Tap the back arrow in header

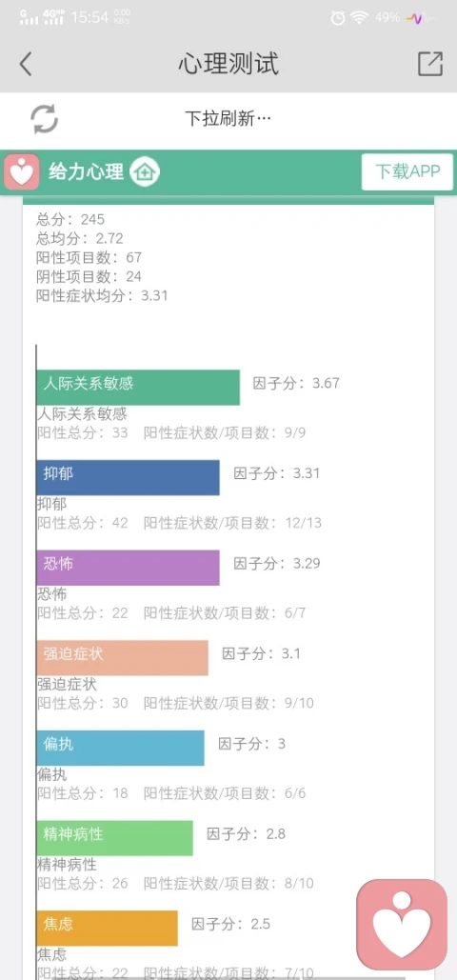point(25,64)
